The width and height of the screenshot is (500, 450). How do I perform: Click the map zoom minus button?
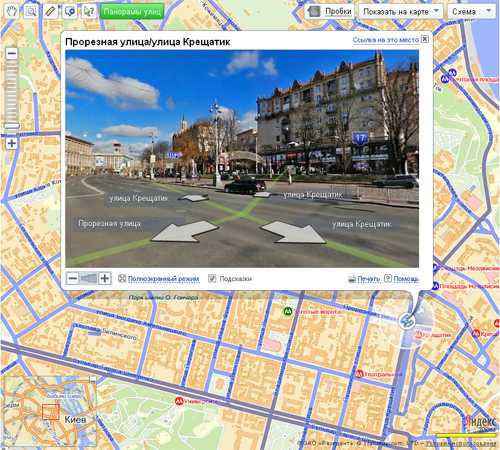pyautogui.click(x=12, y=53)
